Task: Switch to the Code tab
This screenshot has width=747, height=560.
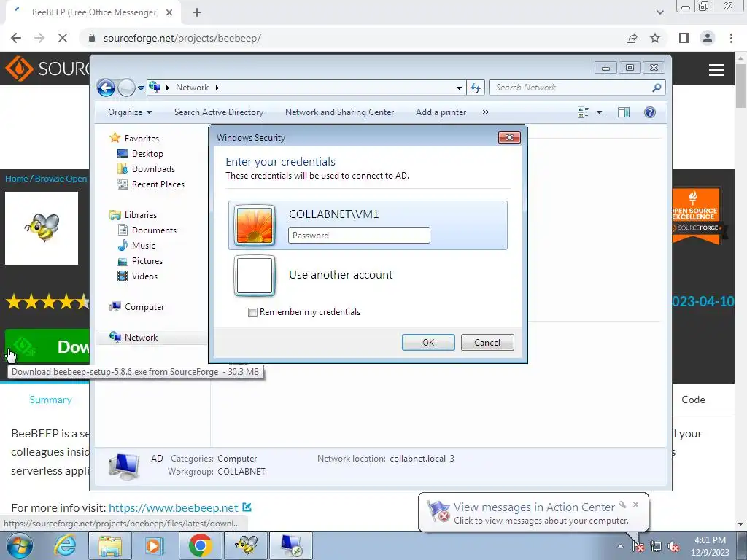Action: (693, 400)
